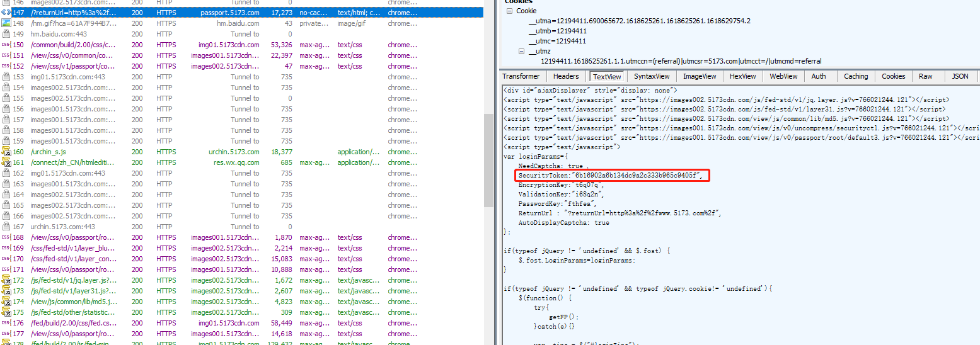The image size is (980, 345).
Task: Select the __utmz value line with utmccn=(referral)
Action: [681, 61]
